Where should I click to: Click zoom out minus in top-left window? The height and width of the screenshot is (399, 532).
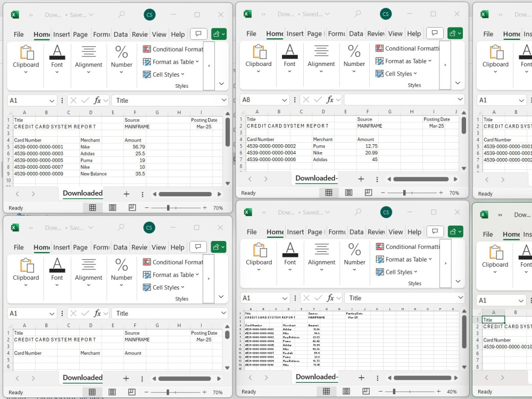coord(147,207)
